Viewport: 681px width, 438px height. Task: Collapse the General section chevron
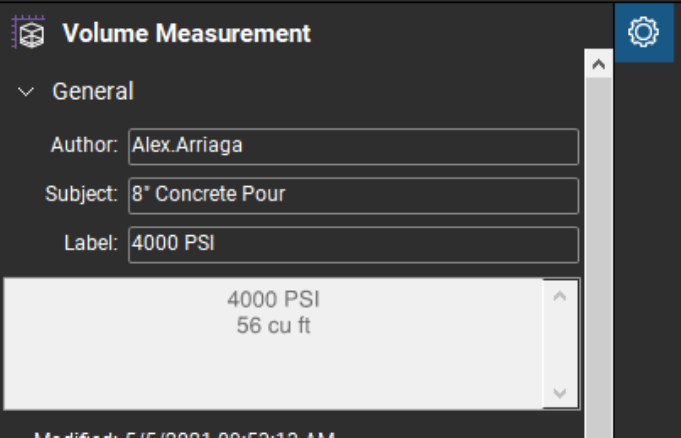click(x=26, y=92)
